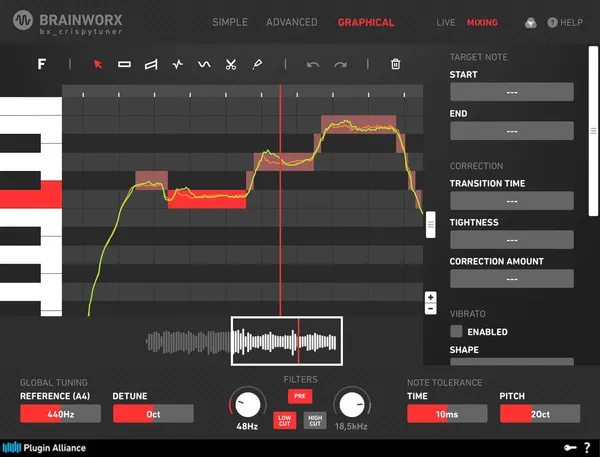The image size is (600, 457).
Task: Select the slanted line pitch tool
Action: [x=151, y=64]
